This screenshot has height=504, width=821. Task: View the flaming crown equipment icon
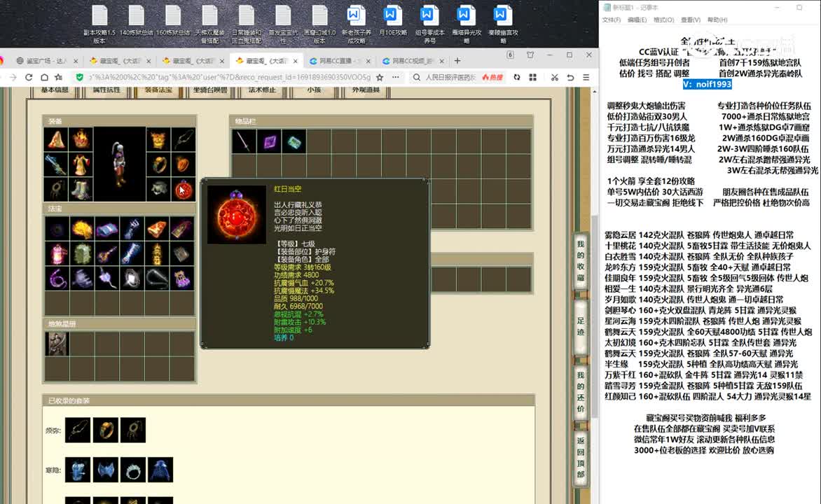81,139
